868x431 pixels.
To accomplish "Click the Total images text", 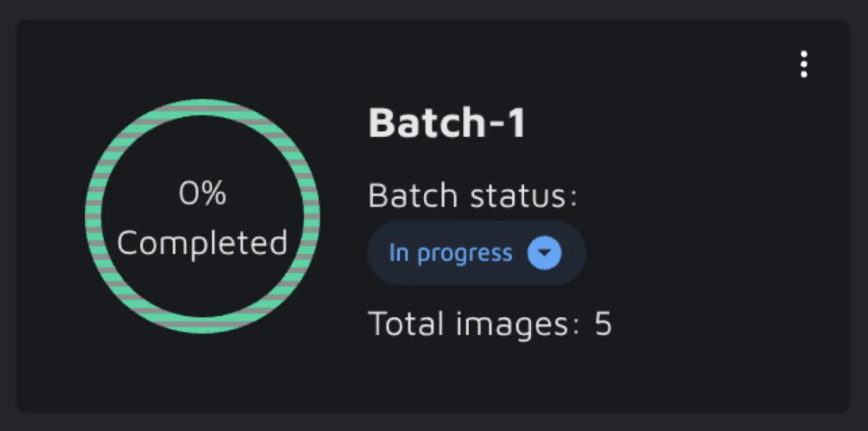I will pos(469,324).
